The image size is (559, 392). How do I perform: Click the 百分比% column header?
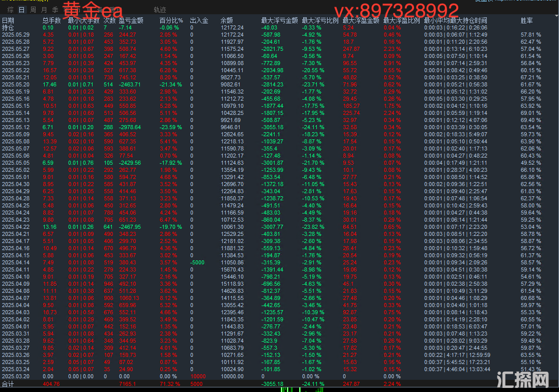[171, 20]
